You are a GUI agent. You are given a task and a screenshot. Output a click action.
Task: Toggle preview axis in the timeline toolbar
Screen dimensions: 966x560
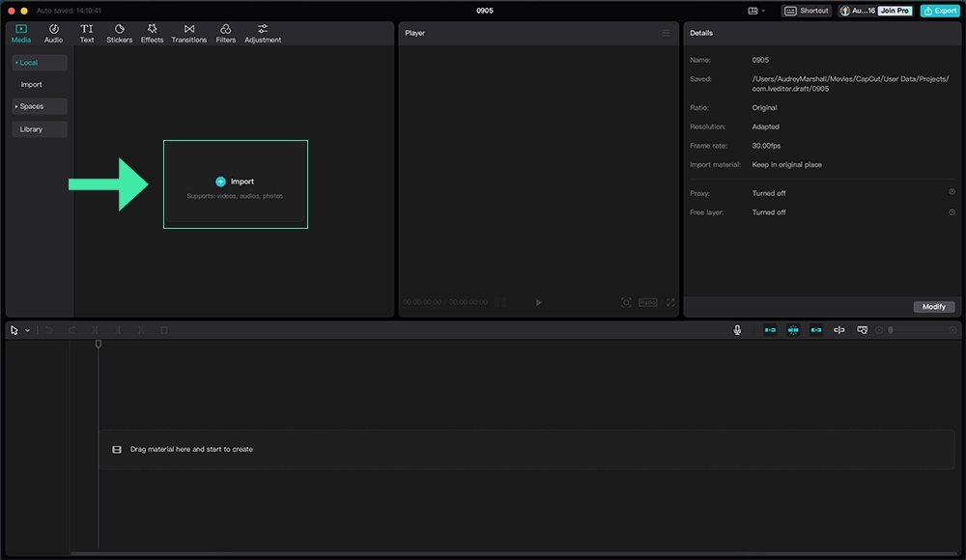click(x=838, y=329)
